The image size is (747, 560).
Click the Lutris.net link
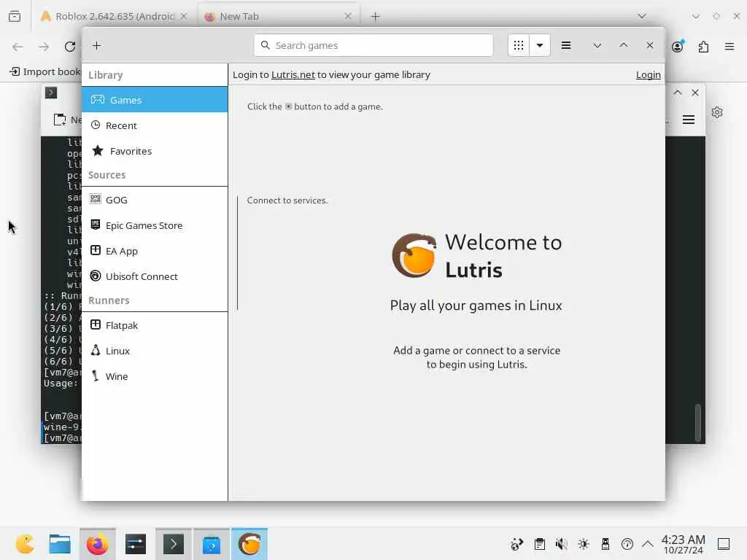[293, 75]
